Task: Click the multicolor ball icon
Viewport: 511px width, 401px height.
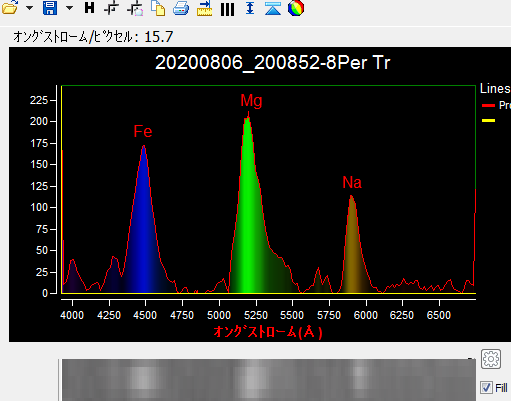Action: tap(296, 8)
